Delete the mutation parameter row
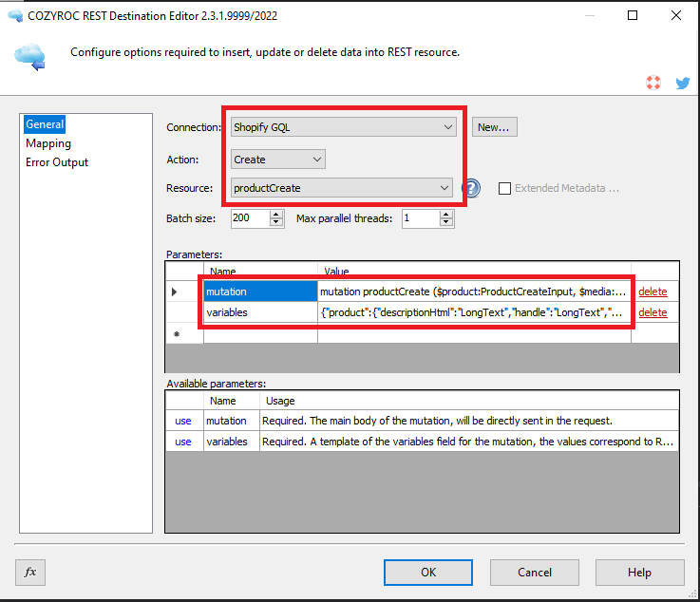 pos(652,292)
